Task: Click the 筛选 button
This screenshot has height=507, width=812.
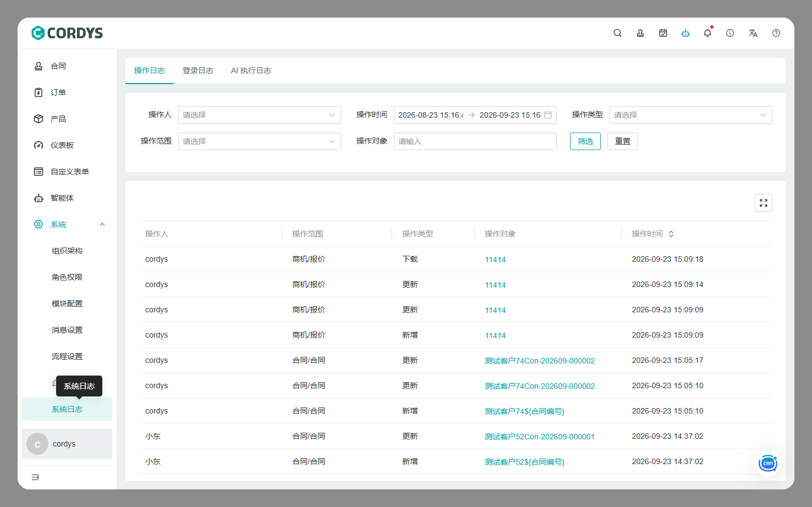Action: coord(585,141)
